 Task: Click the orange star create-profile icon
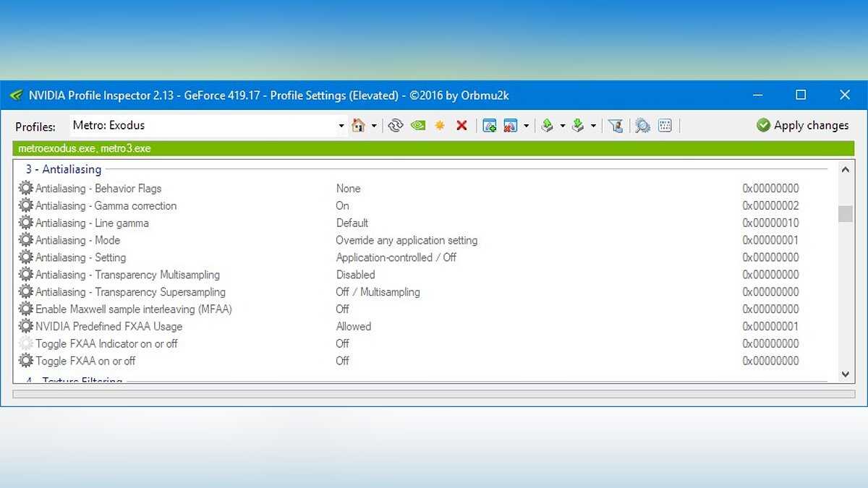[440, 126]
